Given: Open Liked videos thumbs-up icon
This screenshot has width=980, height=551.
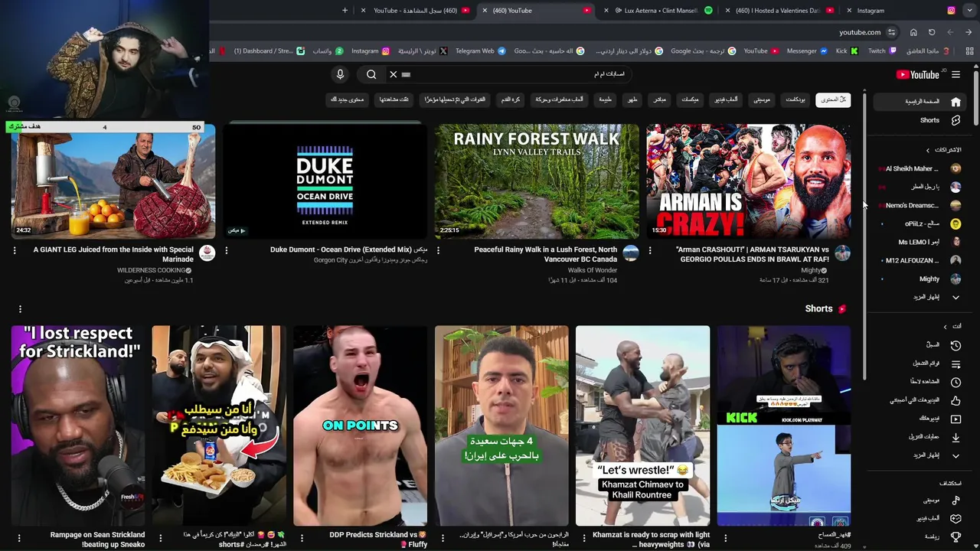Looking at the screenshot, I should point(955,400).
